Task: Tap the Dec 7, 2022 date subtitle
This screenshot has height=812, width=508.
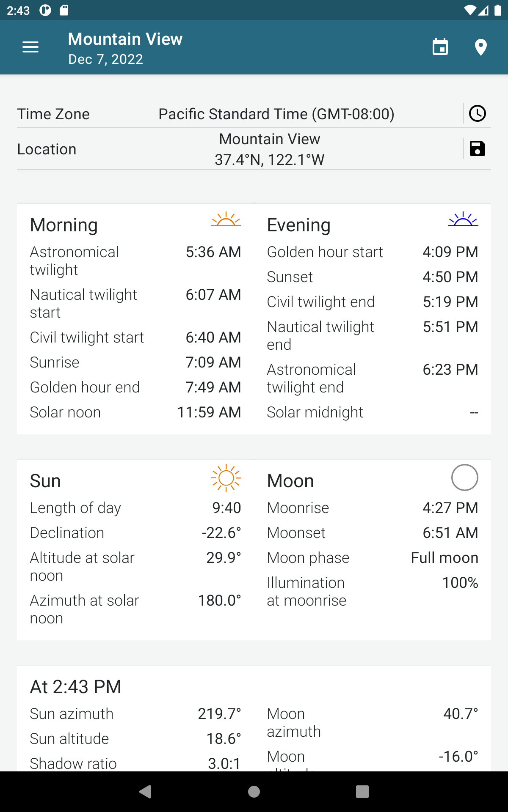Action: pyautogui.click(x=106, y=59)
